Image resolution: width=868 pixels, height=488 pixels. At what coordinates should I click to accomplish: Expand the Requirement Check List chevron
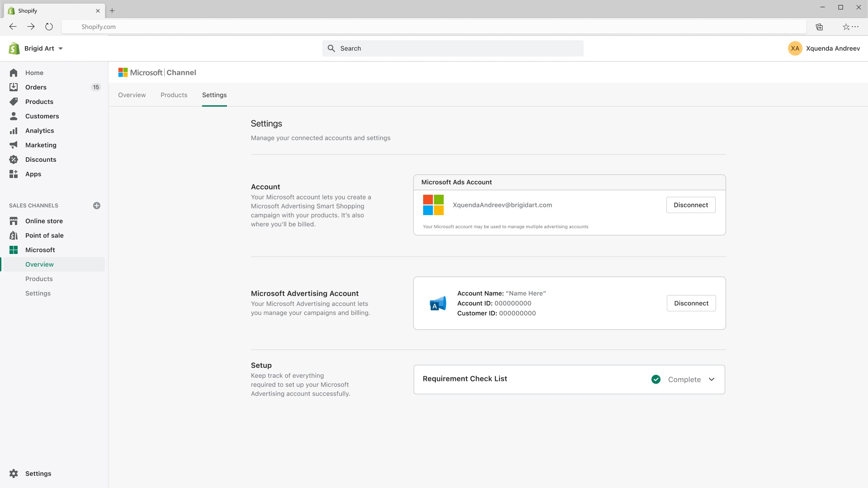[x=712, y=380]
